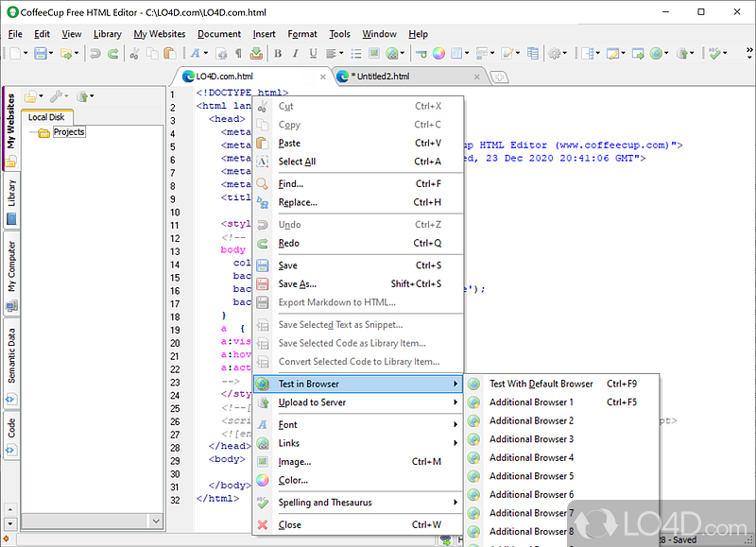Click the new tab button beside Untitled2.html
Viewport: 756px width, 547px height.
(500, 77)
